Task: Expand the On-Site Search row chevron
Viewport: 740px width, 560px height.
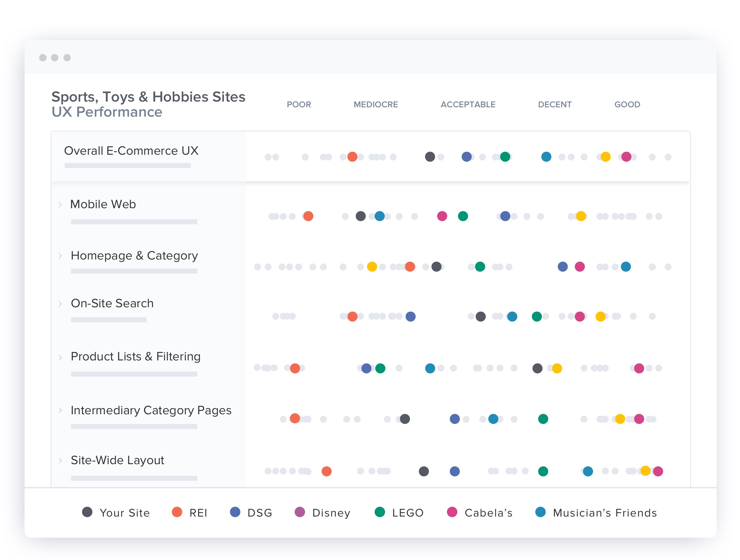Action: click(x=60, y=304)
